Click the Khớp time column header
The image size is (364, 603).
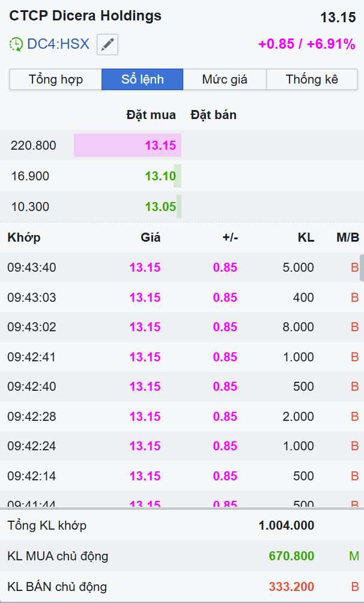point(24,237)
